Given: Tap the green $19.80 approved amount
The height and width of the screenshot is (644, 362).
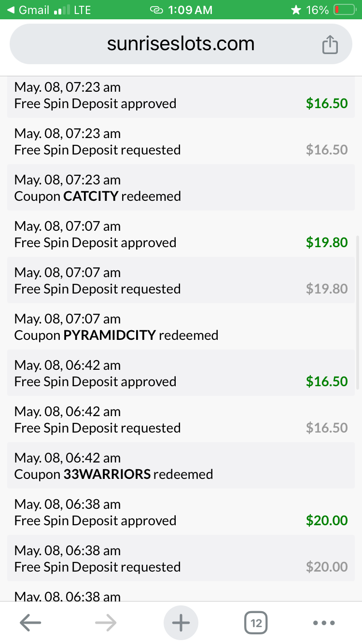Looking at the screenshot, I should [327, 242].
